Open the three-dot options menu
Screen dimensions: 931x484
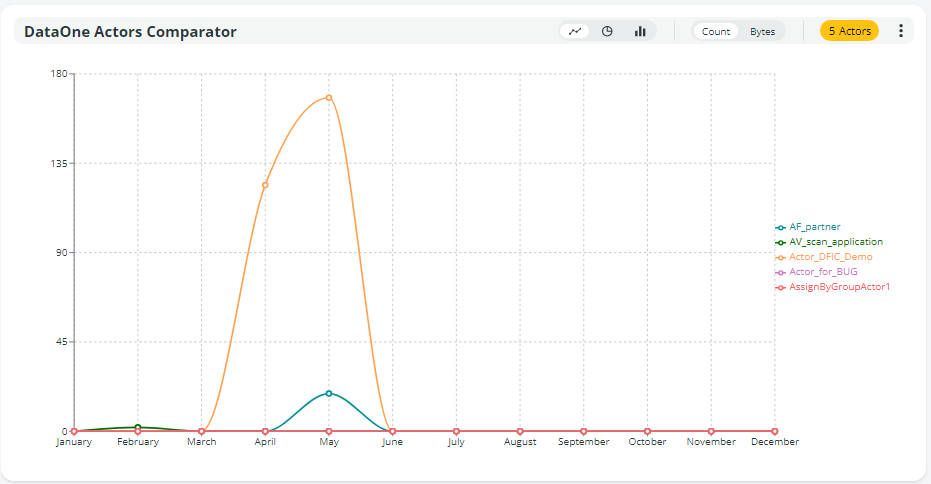pos(900,31)
